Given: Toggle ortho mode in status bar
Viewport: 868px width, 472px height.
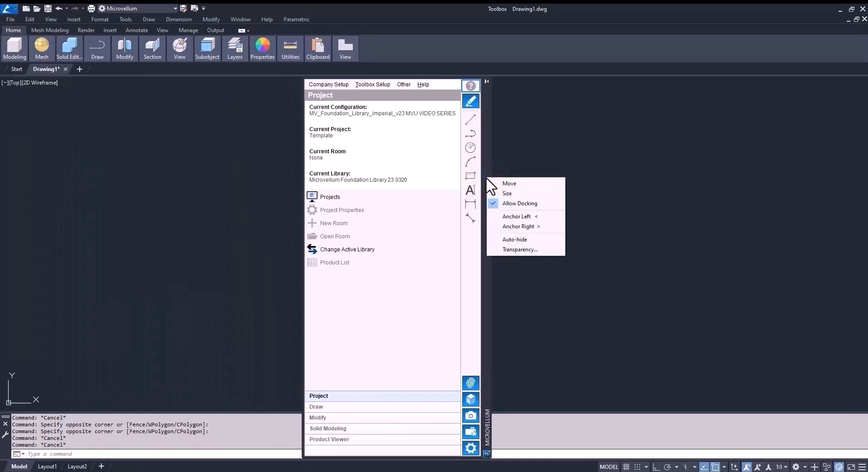Looking at the screenshot, I should 656,467.
